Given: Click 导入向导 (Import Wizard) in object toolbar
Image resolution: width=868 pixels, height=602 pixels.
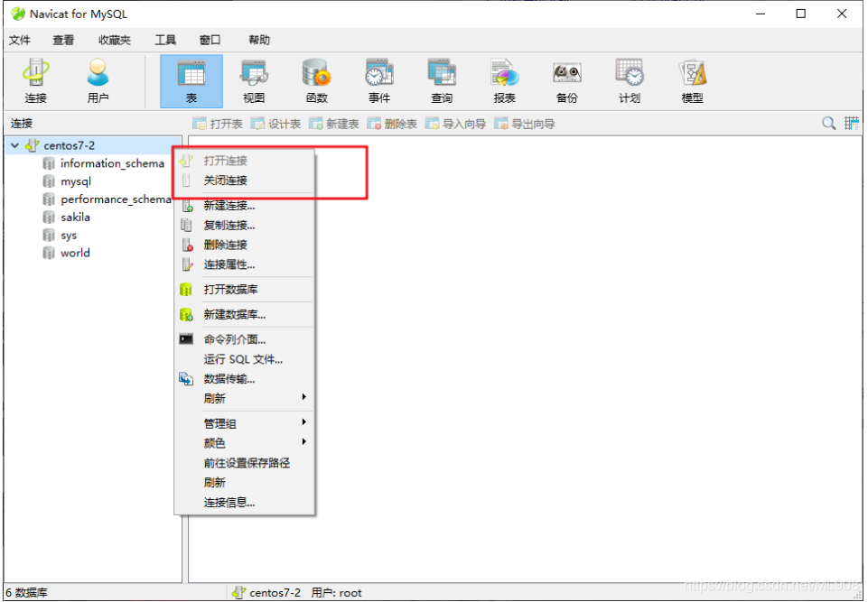Looking at the screenshot, I should pos(455,124).
